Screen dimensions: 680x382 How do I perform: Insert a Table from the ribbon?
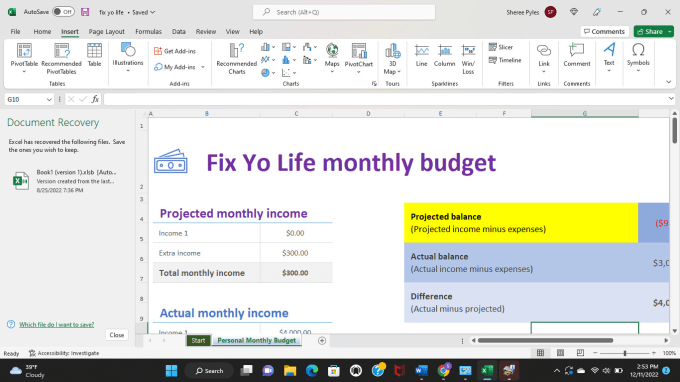click(x=94, y=56)
